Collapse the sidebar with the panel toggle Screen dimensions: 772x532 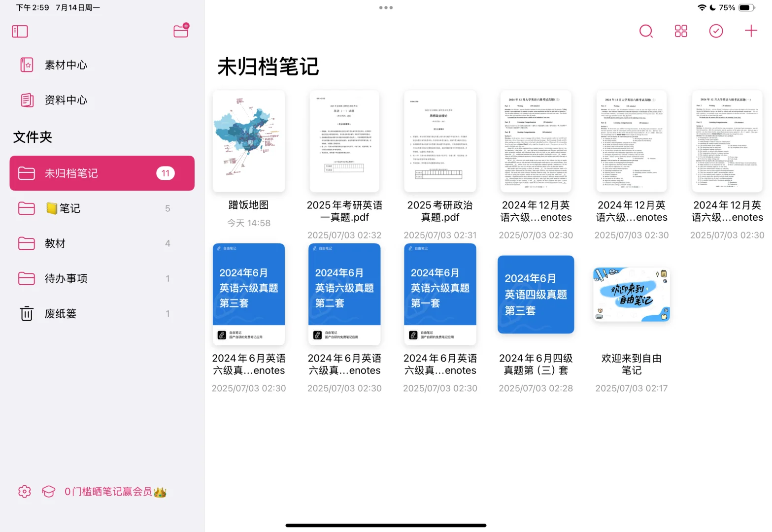click(20, 31)
